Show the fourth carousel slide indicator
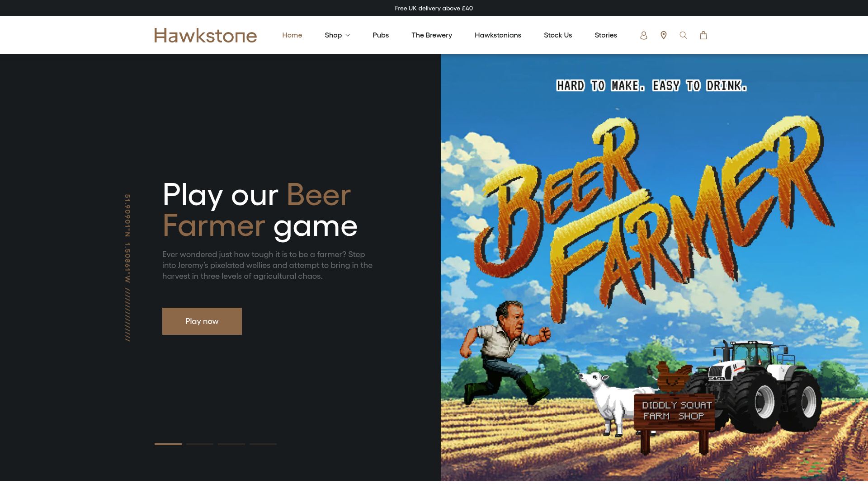 [263, 444]
